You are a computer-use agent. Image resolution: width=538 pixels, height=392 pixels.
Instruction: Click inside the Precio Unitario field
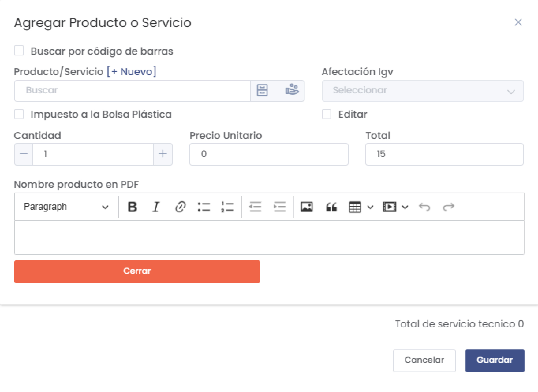tap(268, 154)
